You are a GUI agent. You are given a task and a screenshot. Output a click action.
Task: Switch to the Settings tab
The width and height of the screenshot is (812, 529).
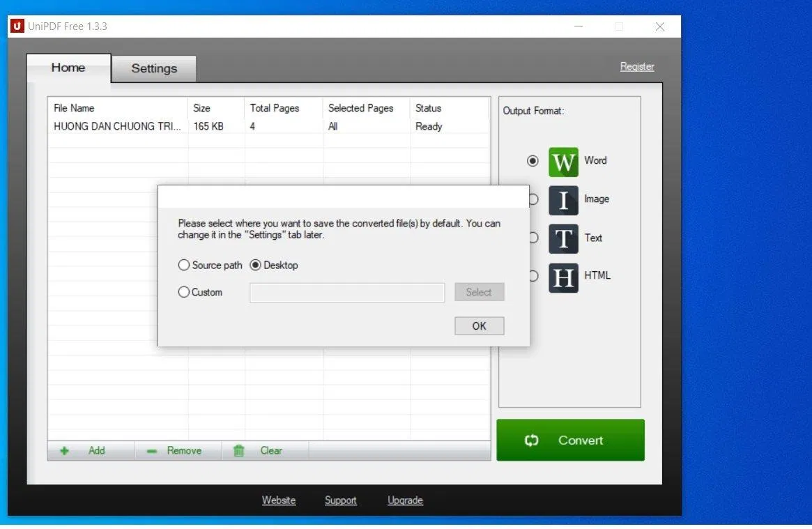coord(154,68)
